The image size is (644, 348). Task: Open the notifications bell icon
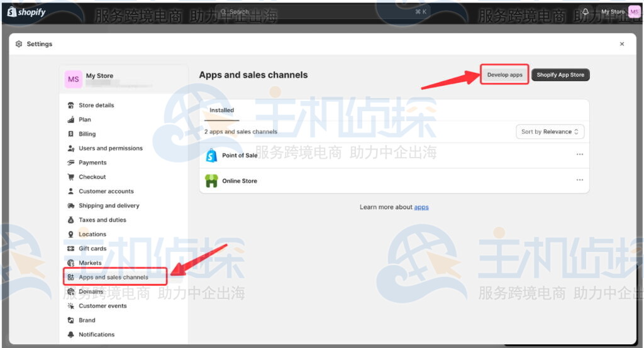point(586,12)
